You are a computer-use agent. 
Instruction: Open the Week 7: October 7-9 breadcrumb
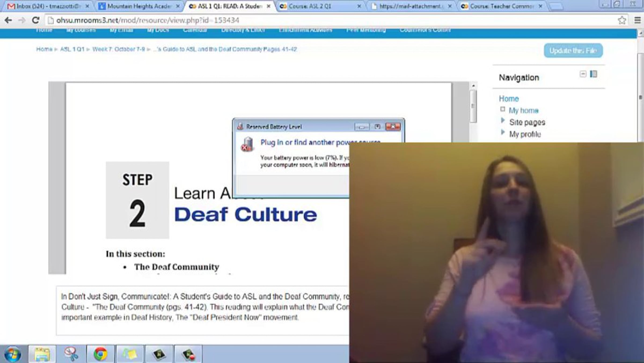tap(118, 49)
